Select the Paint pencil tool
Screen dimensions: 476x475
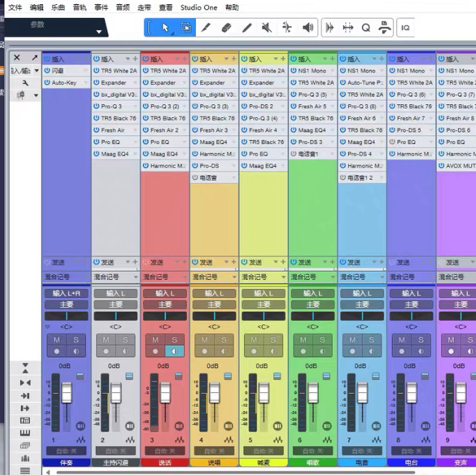click(206, 28)
